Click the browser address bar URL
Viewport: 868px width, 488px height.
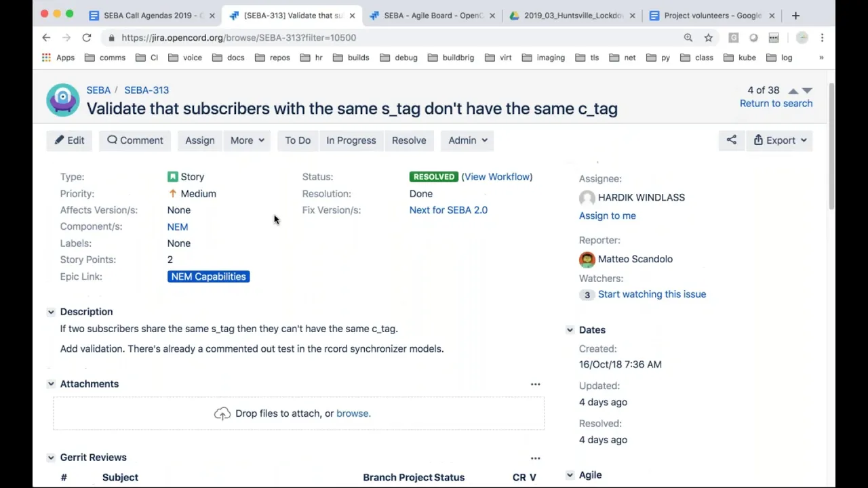(x=239, y=38)
